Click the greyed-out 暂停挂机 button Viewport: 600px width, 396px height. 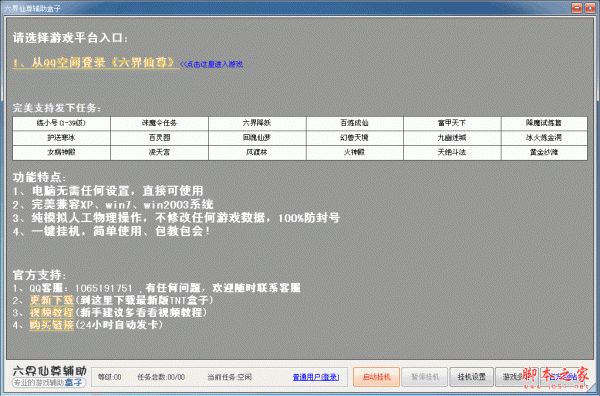(424, 377)
